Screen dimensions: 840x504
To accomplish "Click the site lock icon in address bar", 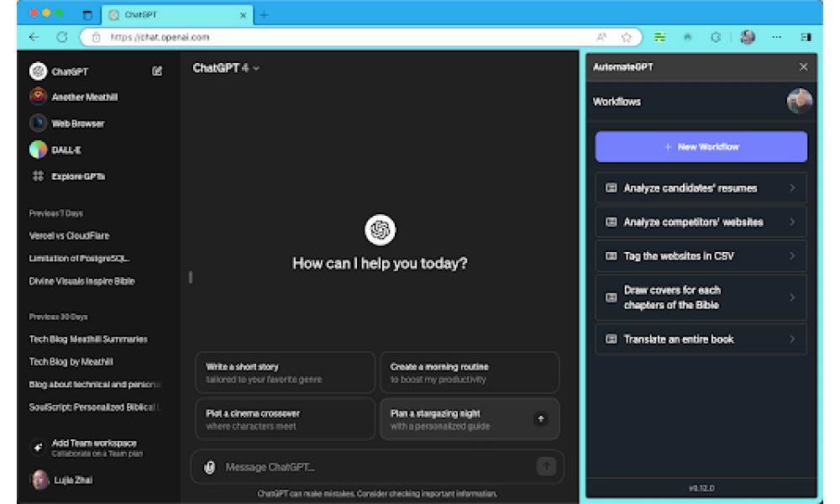I will click(x=96, y=37).
